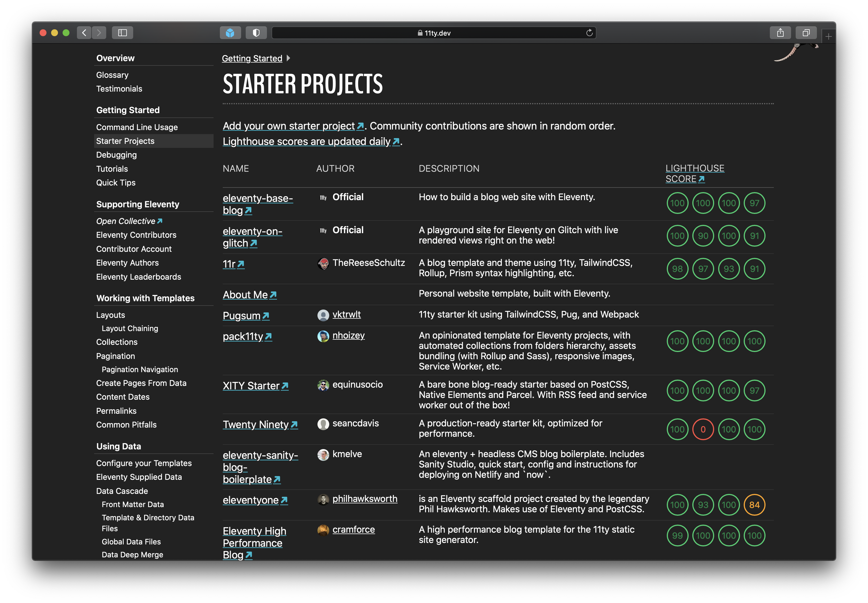Viewport: 868px width, 603px height.
Task: Click the red 0 score circle
Action: pyautogui.click(x=703, y=429)
